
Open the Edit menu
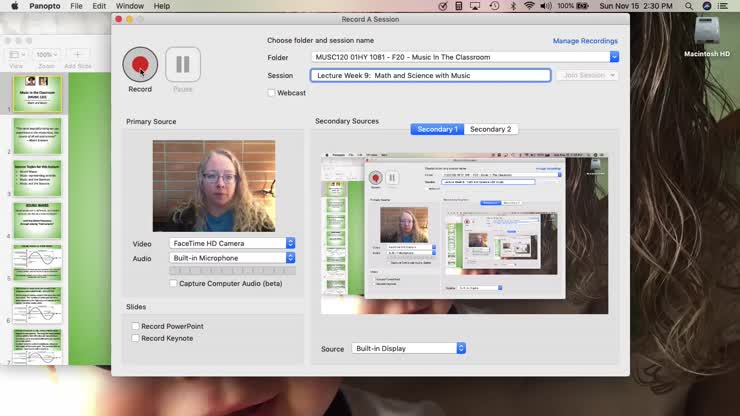(x=99, y=6)
